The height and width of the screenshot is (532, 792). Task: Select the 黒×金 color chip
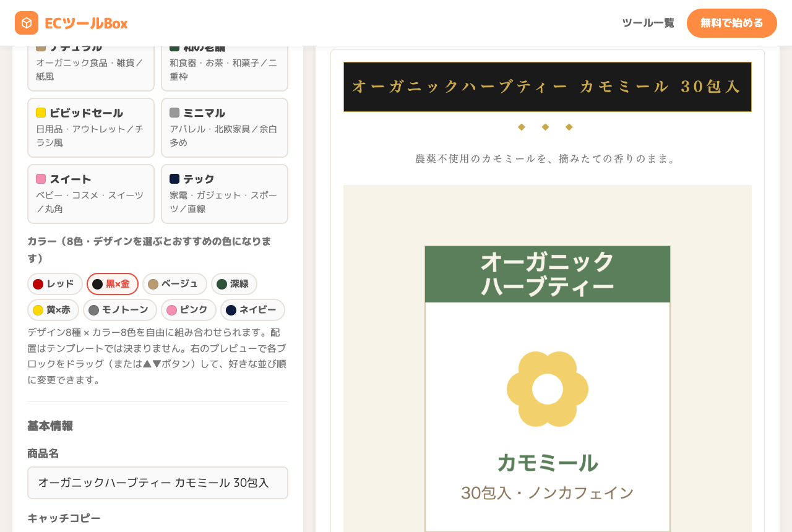pos(113,284)
